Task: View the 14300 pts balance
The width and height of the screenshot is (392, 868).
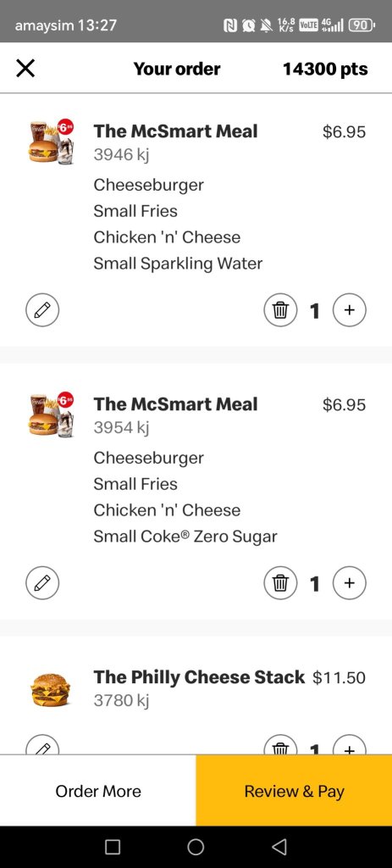Action: pyautogui.click(x=325, y=70)
